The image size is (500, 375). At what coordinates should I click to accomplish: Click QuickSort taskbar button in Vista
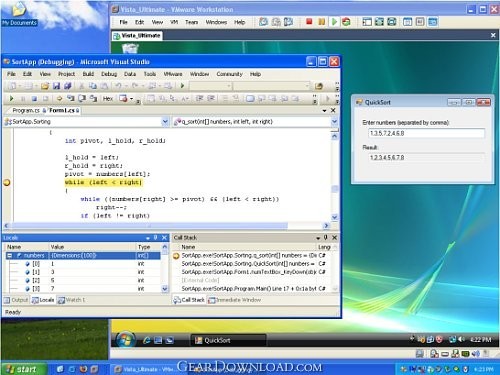pos(229,340)
